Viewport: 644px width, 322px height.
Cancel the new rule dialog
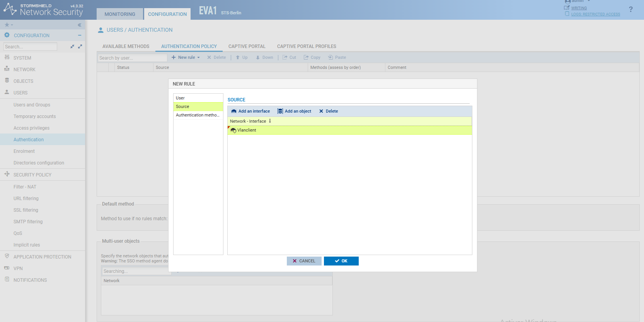(304, 261)
